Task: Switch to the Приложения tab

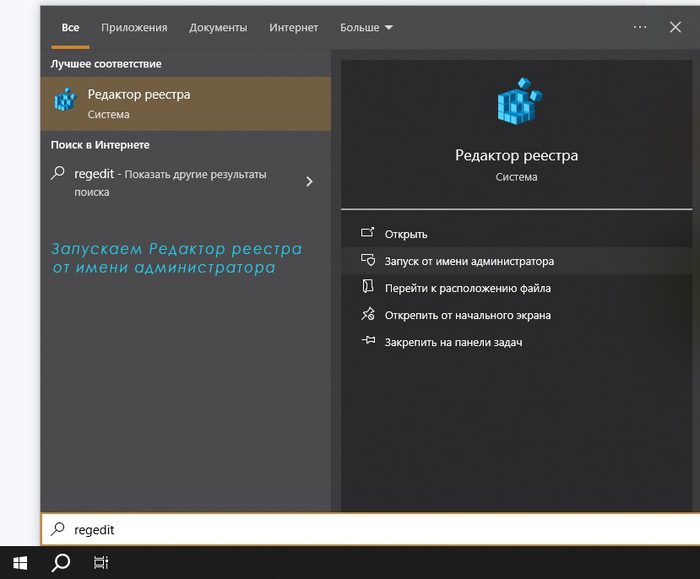Action: (x=134, y=28)
